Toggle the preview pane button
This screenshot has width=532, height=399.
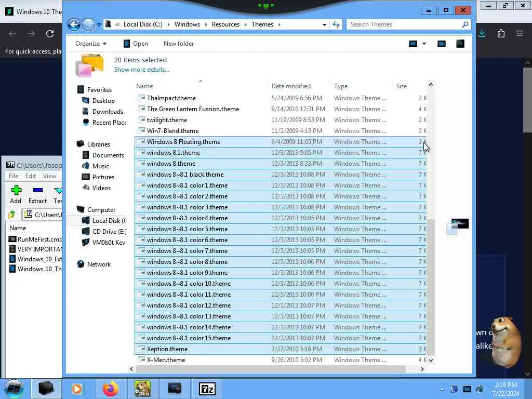[x=442, y=44]
